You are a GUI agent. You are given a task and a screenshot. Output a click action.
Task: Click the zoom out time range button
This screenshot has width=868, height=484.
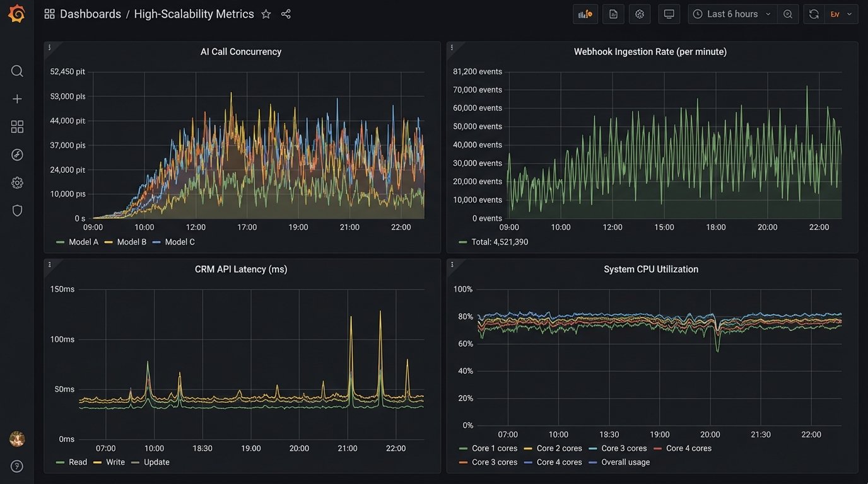[x=788, y=14]
